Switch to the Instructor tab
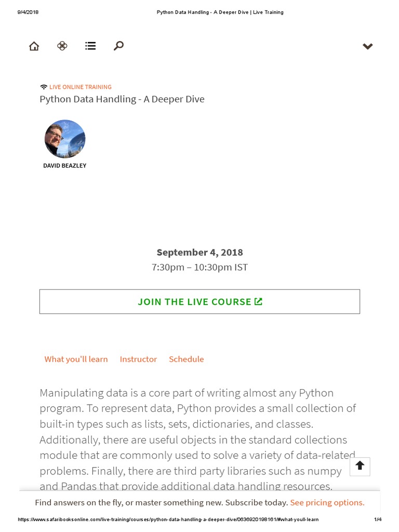This screenshot has width=399, height=532. [x=138, y=359]
